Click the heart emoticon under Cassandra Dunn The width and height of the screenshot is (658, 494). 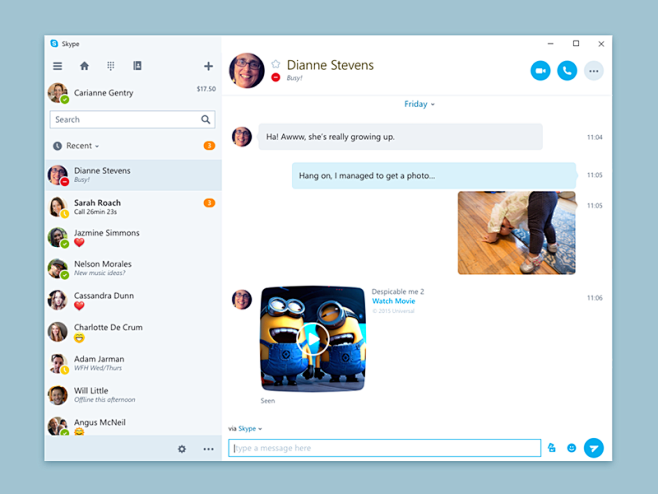[79, 306]
